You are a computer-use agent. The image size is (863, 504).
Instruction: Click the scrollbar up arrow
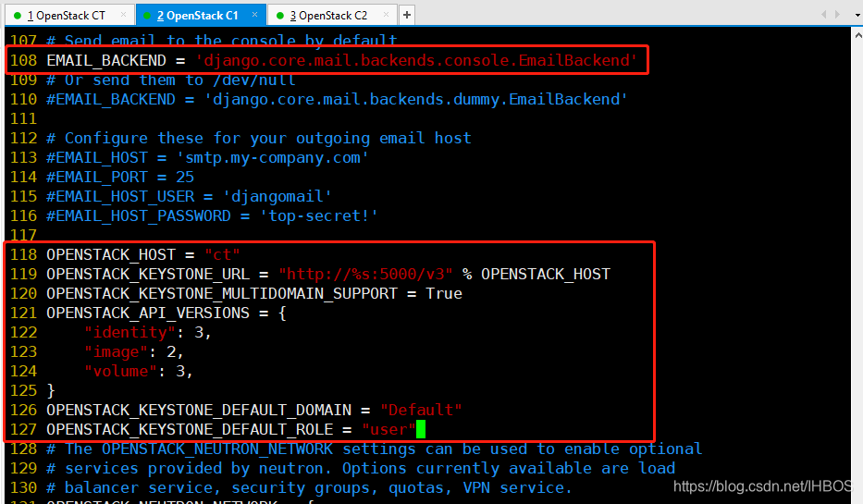858,34
